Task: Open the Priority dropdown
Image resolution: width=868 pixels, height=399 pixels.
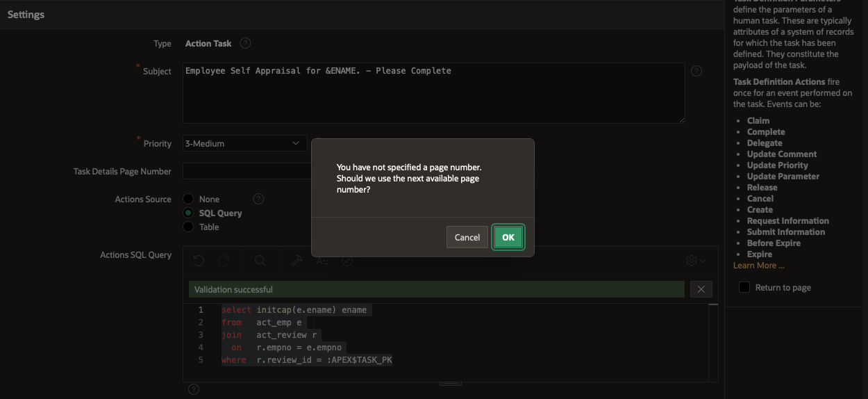Action: click(244, 143)
